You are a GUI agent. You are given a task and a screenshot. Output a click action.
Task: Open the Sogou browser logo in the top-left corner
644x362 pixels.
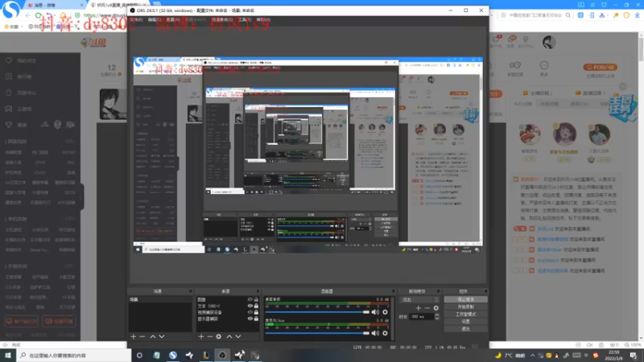[x=10, y=10]
